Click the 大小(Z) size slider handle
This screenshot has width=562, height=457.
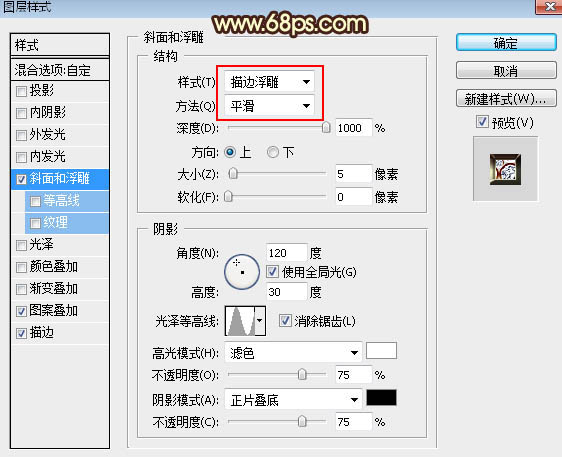pos(233,173)
